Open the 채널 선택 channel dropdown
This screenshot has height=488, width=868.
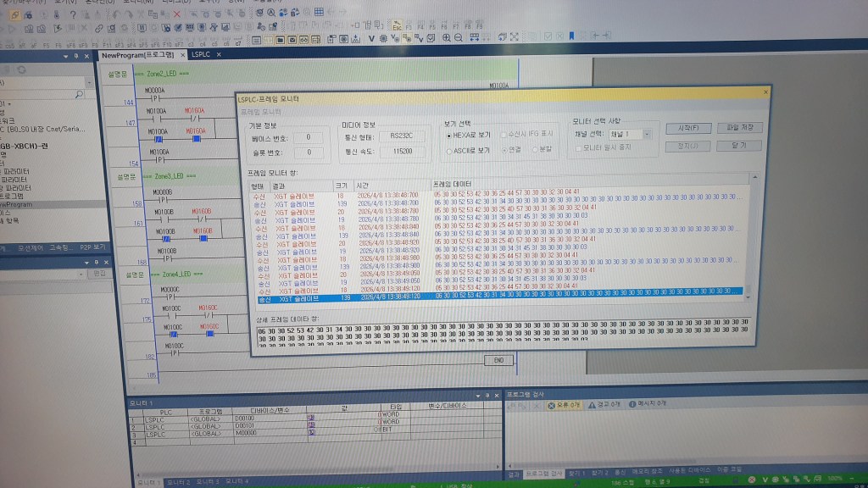[x=647, y=134]
